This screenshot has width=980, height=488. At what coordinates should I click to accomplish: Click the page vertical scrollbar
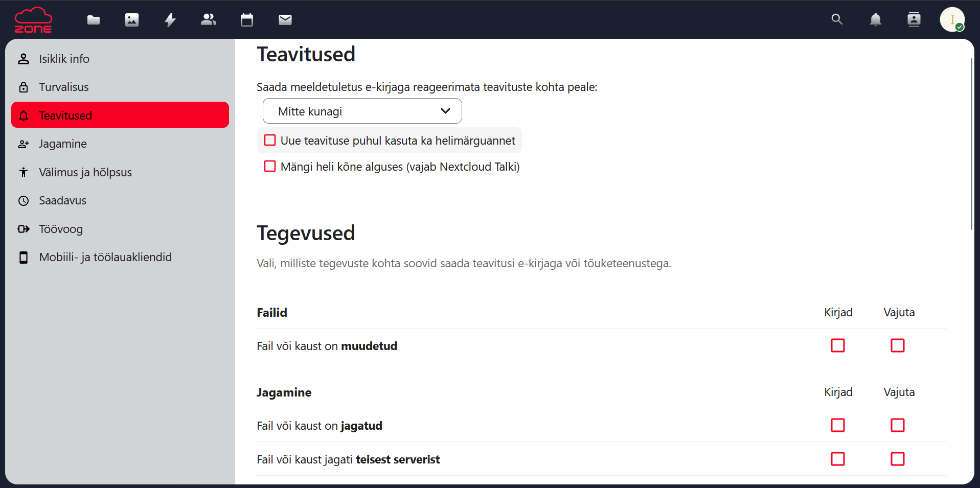click(x=971, y=144)
